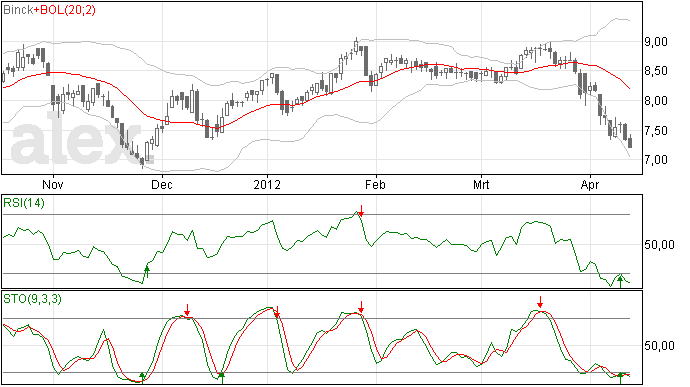
Task: Click the green RSI buy arrow in April
Action: coord(620,281)
